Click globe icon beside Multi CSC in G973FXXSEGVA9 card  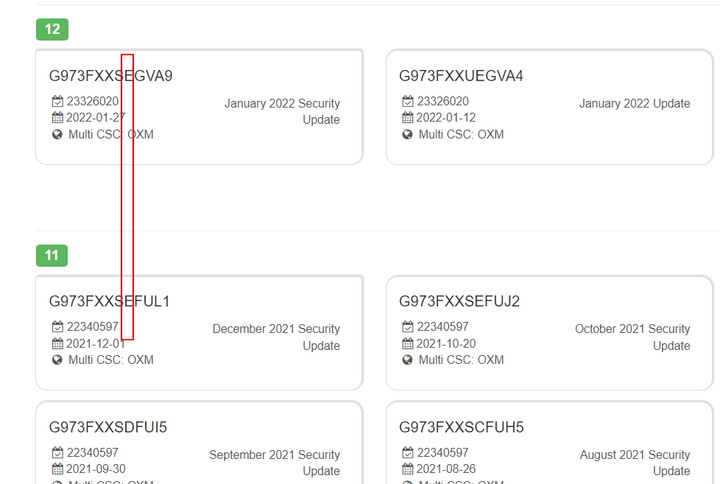[x=57, y=135]
